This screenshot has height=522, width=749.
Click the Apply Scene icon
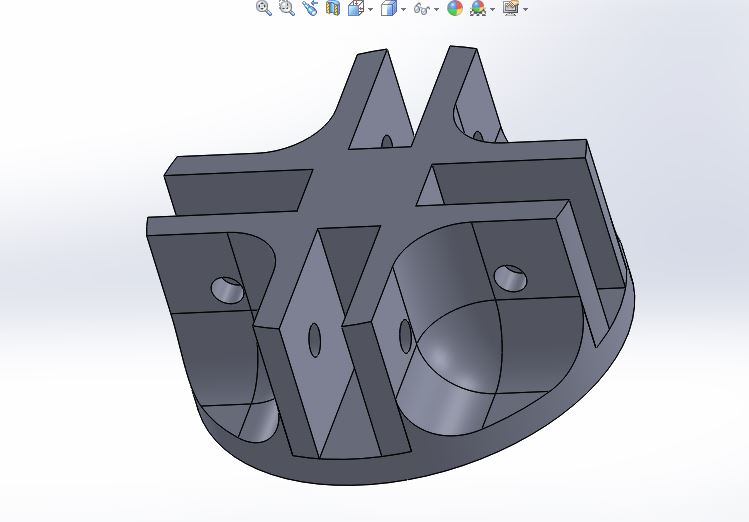[478, 8]
